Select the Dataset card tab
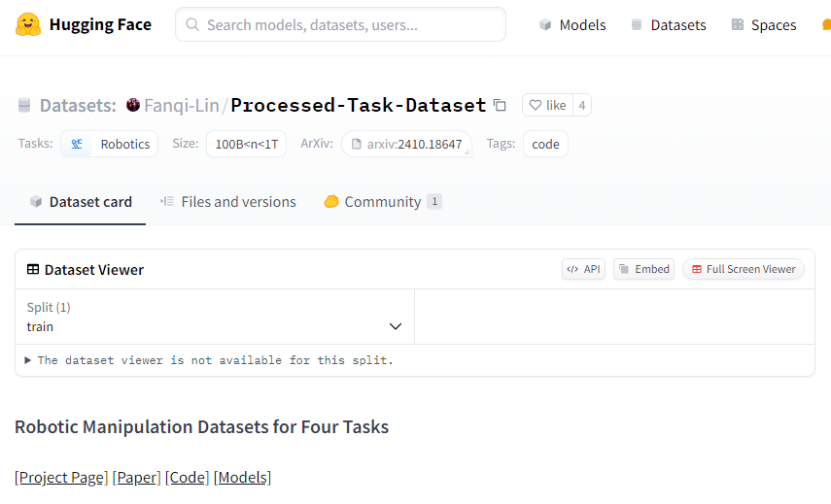 pos(81,202)
